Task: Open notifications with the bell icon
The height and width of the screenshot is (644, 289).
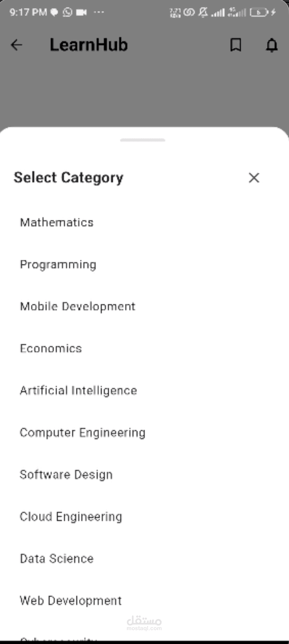Action: [x=271, y=45]
